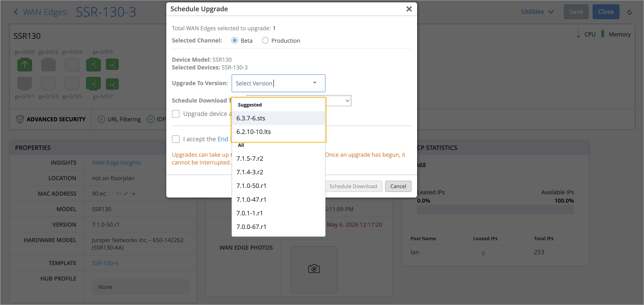Open the Select Version dropdown
Screen dimensions: 644x305
pos(278,83)
